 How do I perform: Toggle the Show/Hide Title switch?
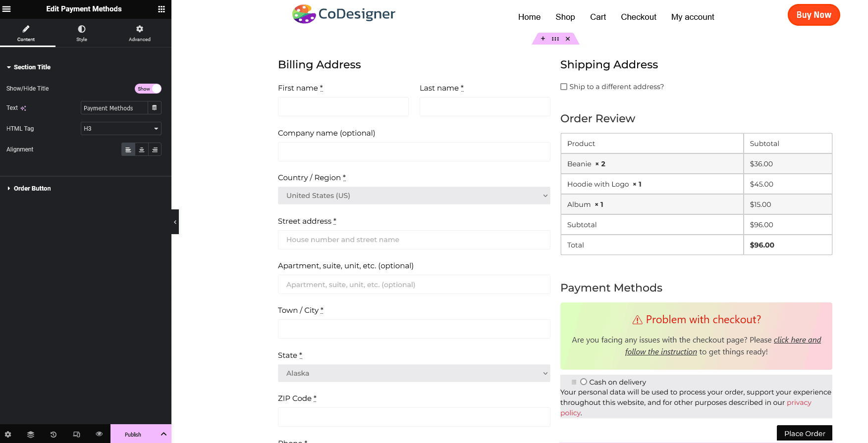(x=148, y=89)
